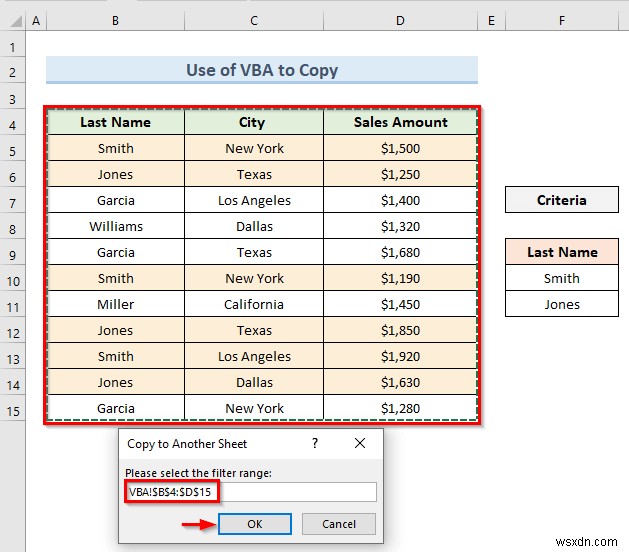The width and height of the screenshot is (629, 552).
Task: Select cell with $1,500
Action: point(400,148)
